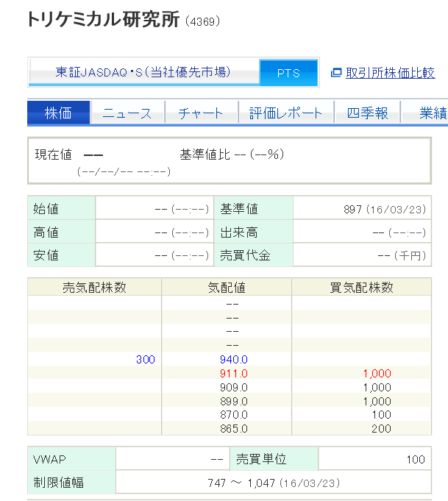448x501 pixels.
Task: Switch to the ニュース tab
Action: point(127,113)
